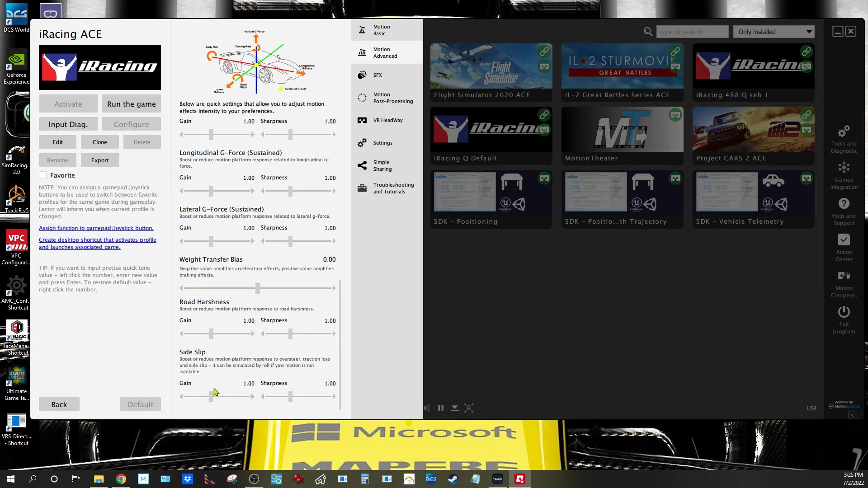Select the Motion Advanced tab
The height and width of the screenshot is (488, 868).
coord(387,53)
